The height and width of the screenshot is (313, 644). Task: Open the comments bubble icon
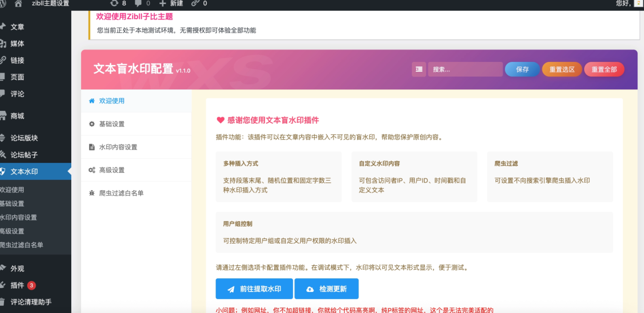[x=138, y=3]
